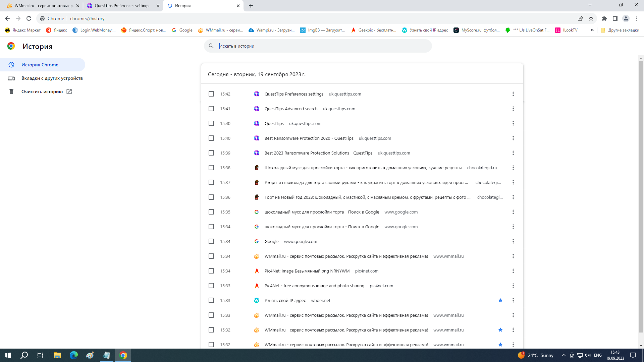Open actions menu for Узнать свой IP entry
Viewport: 644px width, 362px height.
513,300
